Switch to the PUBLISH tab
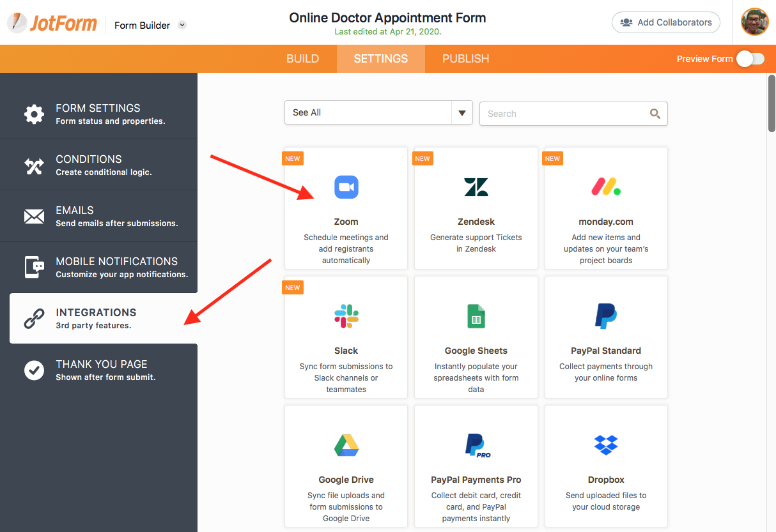The width and height of the screenshot is (776, 532). (465, 59)
